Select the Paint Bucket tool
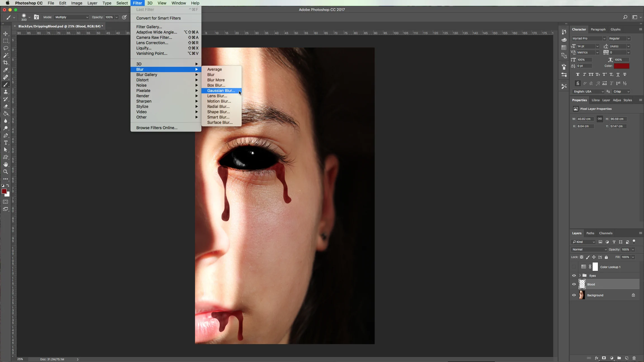Viewport: 644px width, 362px height. 6,113
